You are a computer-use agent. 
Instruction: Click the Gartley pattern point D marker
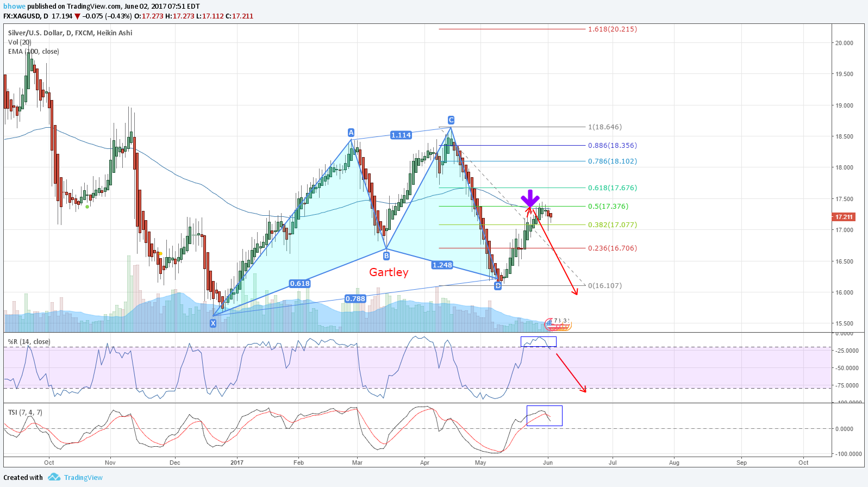pyautogui.click(x=498, y=285)
